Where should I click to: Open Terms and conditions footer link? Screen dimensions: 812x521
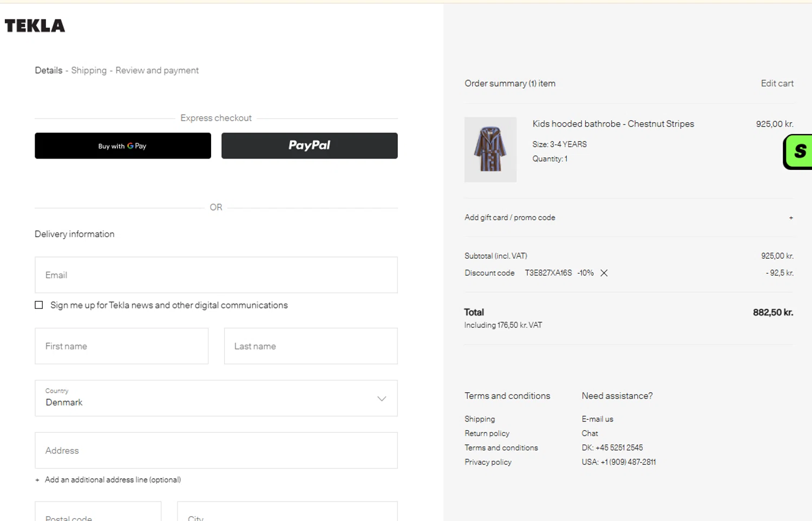click(x=501, y=448)
